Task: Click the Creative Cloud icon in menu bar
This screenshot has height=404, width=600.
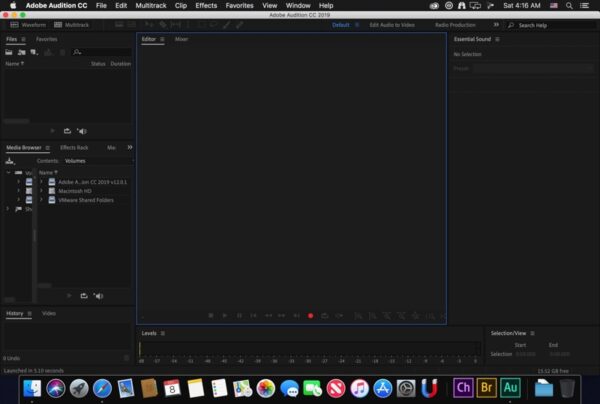Action: point(434,5)
